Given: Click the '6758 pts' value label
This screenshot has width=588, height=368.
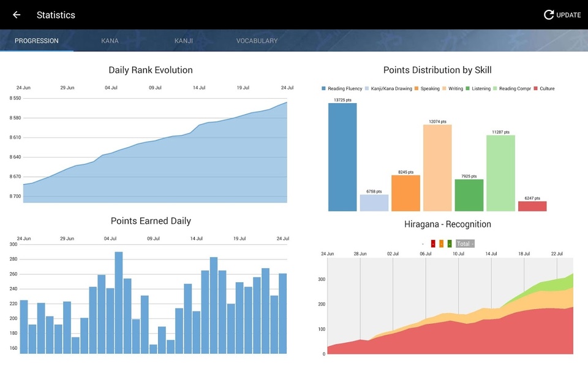Looking at the screenshot, I should pyautogui.click(x=374, y=191).
